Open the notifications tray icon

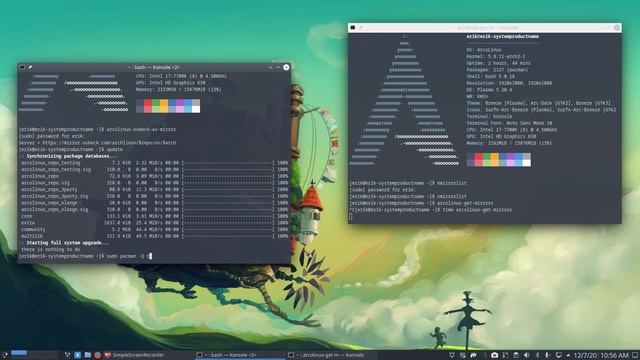click(x=452, y=356)
